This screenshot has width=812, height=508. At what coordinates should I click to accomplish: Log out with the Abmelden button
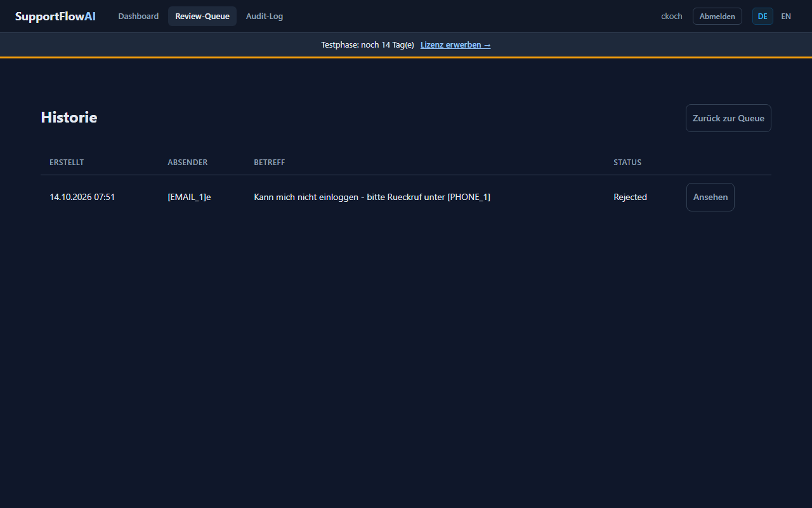point(717,17)
